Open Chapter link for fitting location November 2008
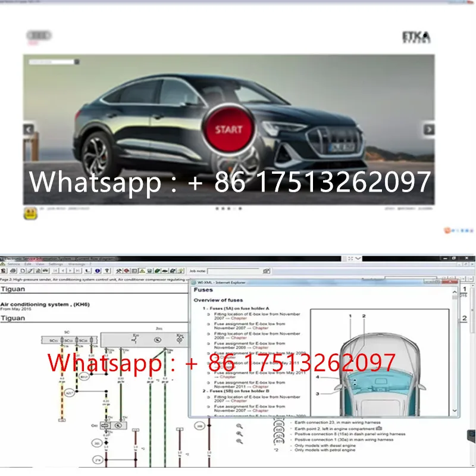This screenshot has height=476, width=476. [239, 337]
